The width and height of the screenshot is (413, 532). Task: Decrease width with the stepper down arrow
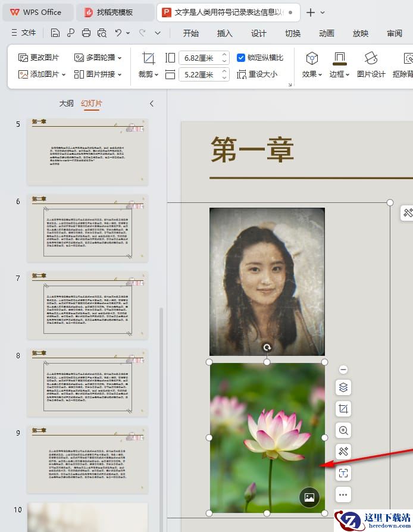coord(224,78)
